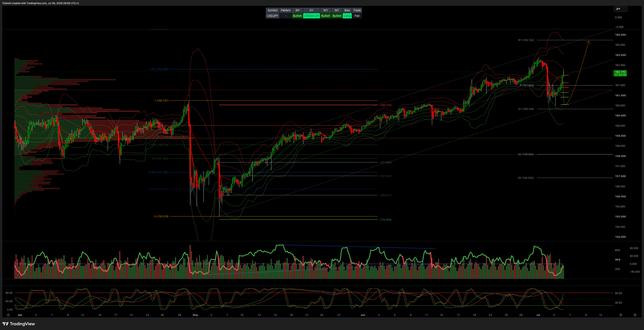Select the P (161.502) pivot label
Viewport: 644px width, 330px height.
[527, 85]
